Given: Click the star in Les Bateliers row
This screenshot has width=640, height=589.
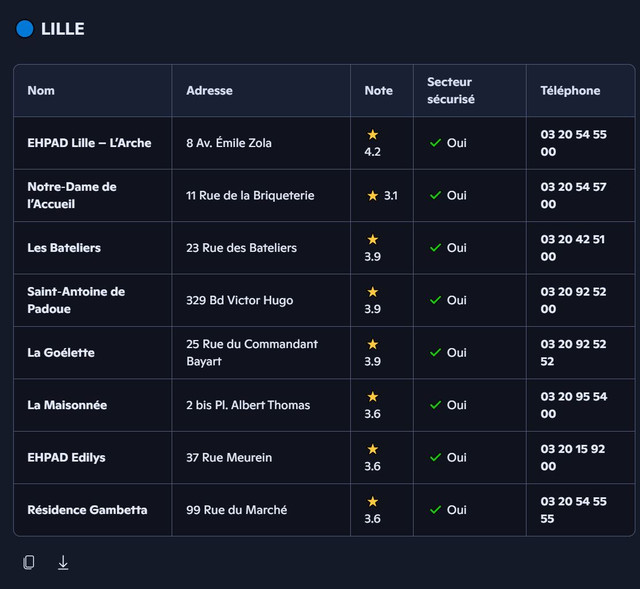Looking at the screenshot, I should coord(373,239).
